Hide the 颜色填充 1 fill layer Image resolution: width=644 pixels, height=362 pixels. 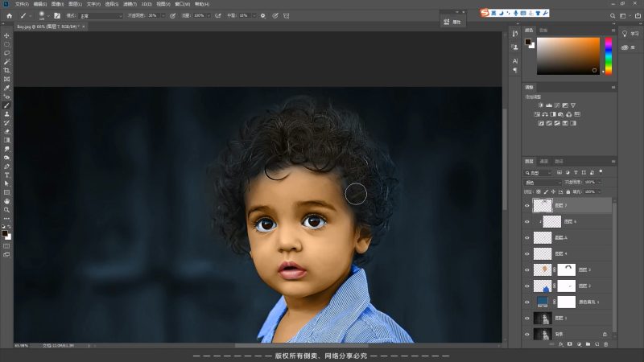527,302
